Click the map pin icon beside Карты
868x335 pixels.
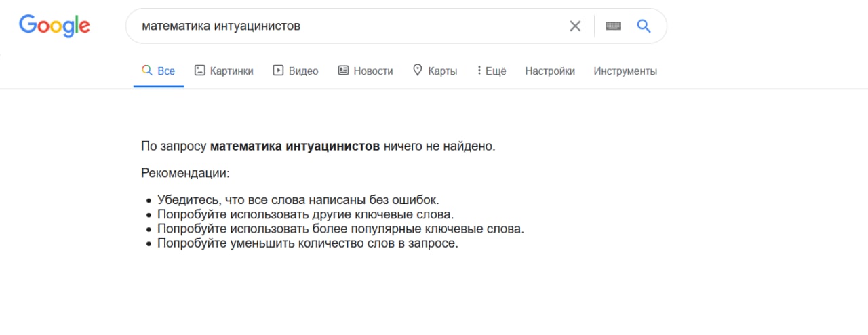pyautogui.click(x=418, y=71)
